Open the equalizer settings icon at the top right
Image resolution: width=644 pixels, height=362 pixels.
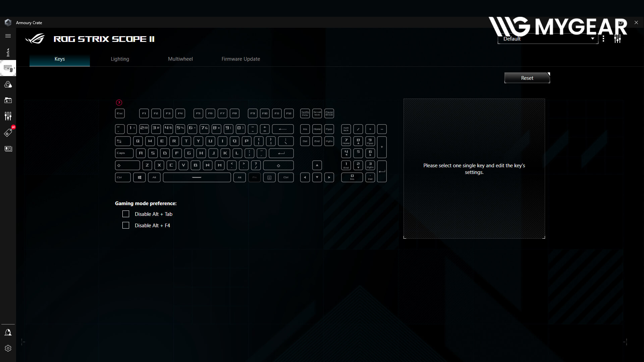click(x=618, y=39)
